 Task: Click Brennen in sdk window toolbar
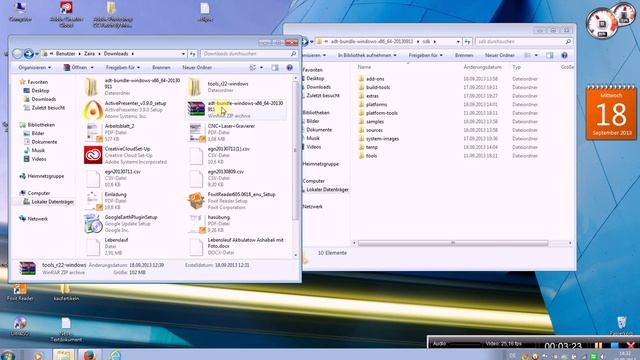464,55
